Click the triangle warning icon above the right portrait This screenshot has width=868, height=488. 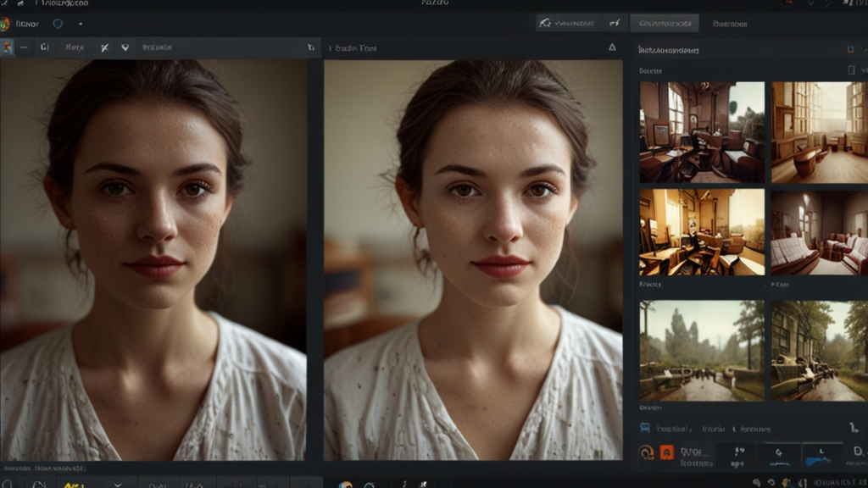[612, 47]
